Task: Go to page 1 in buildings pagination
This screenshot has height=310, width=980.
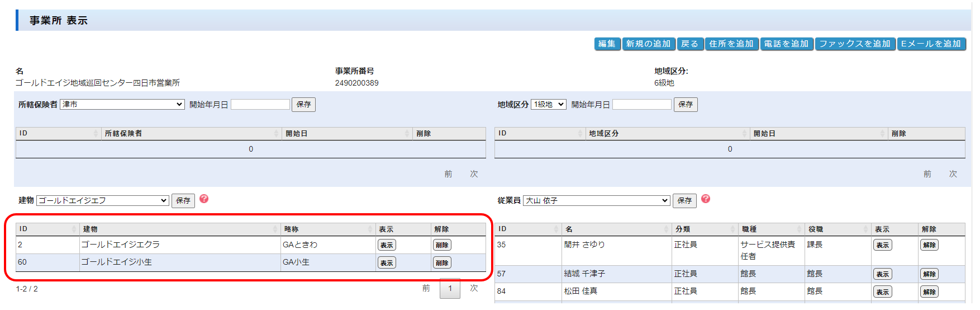Action: [x=450, y=289]
